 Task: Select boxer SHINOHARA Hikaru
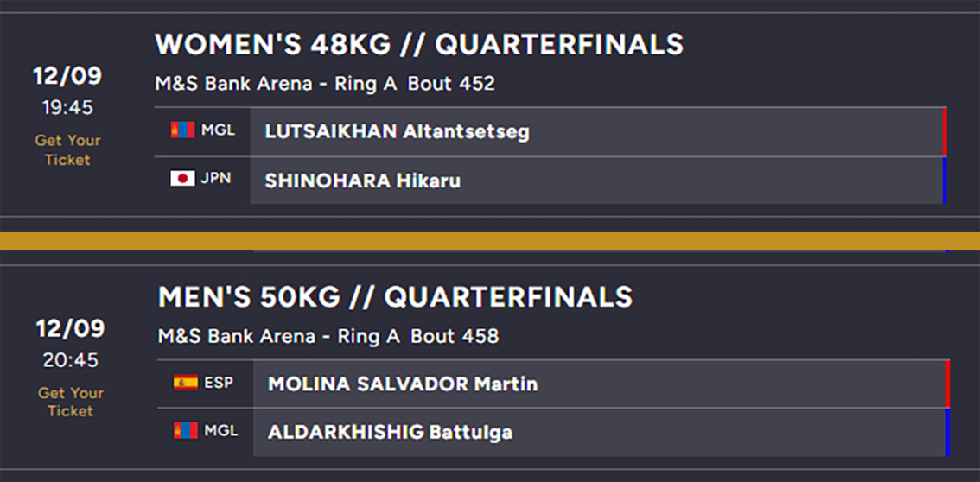pyautogui.click(x=362, y=181)
